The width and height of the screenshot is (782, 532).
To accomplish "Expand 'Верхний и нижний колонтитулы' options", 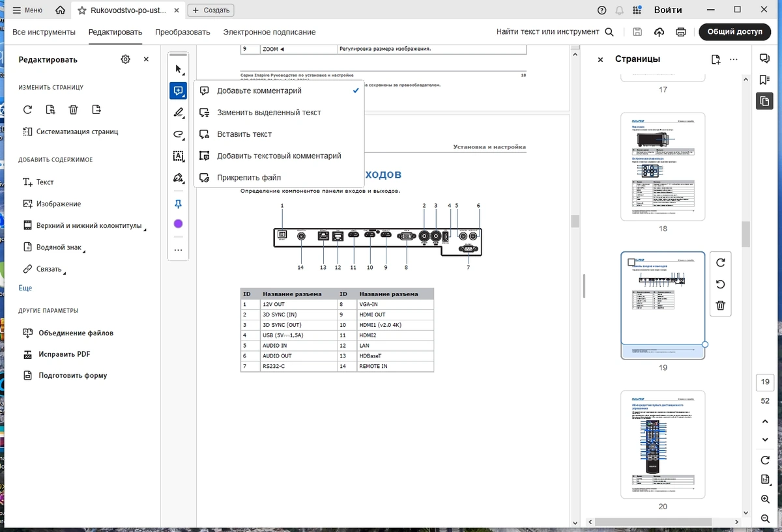I will [x=84, y=225].
